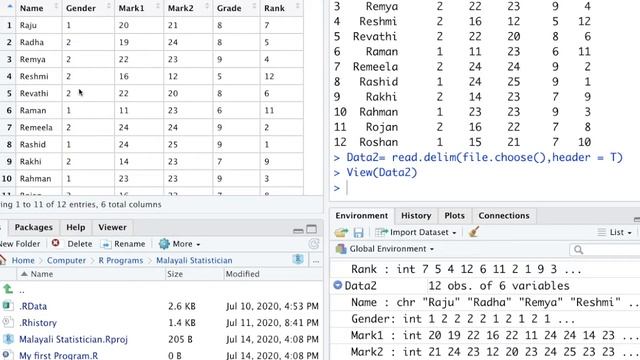Sort data viewer by Mark2 column
The image size is (640, 360).
click(x=188, y=8)
